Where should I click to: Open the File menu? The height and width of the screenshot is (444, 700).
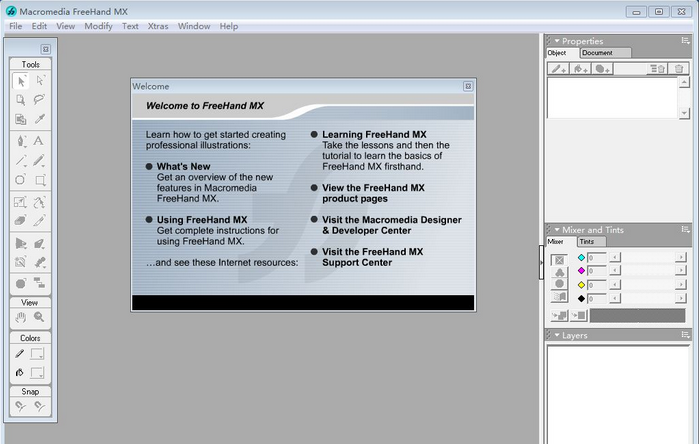pyautogui.click(x=16, y=26)
